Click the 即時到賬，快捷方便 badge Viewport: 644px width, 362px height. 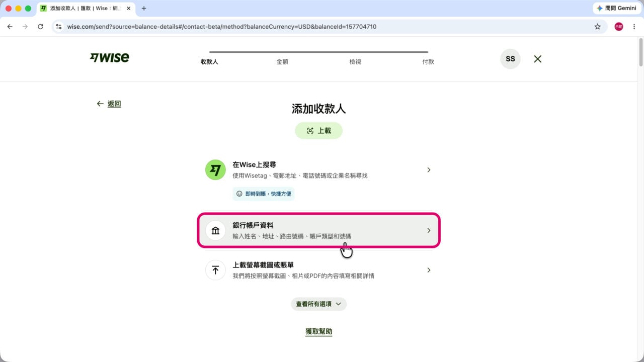[263, 194]
